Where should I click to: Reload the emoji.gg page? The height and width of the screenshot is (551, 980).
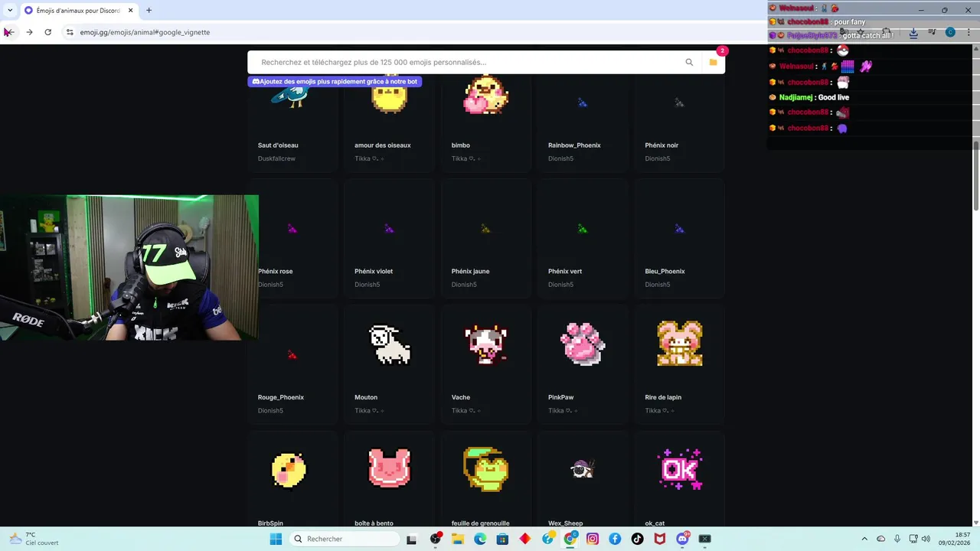[47, 32]
